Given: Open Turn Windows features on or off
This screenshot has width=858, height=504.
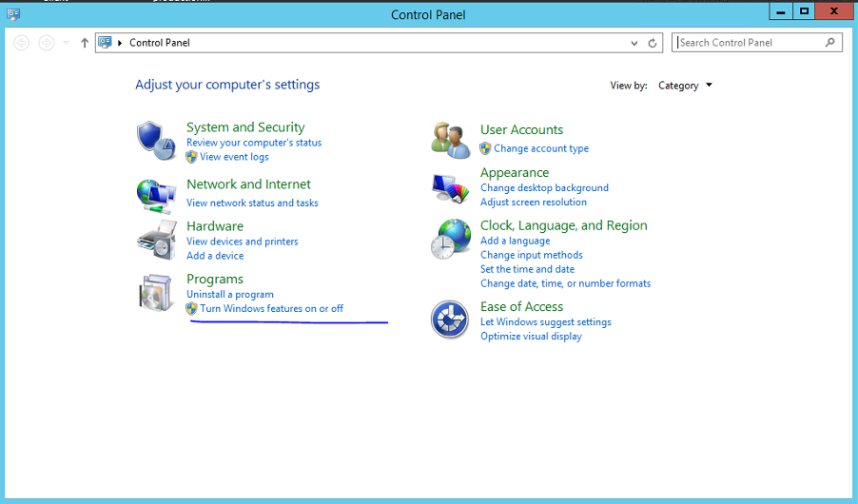Looking at the screenshot, I should [x=271, y=308].
